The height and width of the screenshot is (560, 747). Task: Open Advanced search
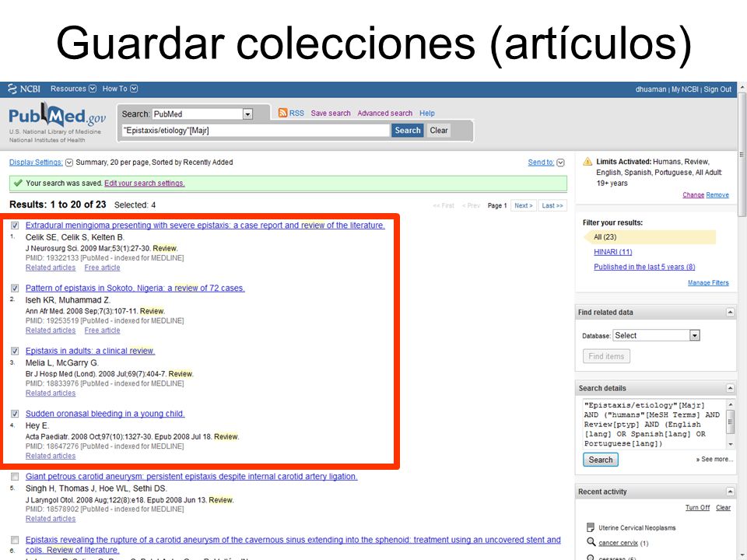[385, 113]
